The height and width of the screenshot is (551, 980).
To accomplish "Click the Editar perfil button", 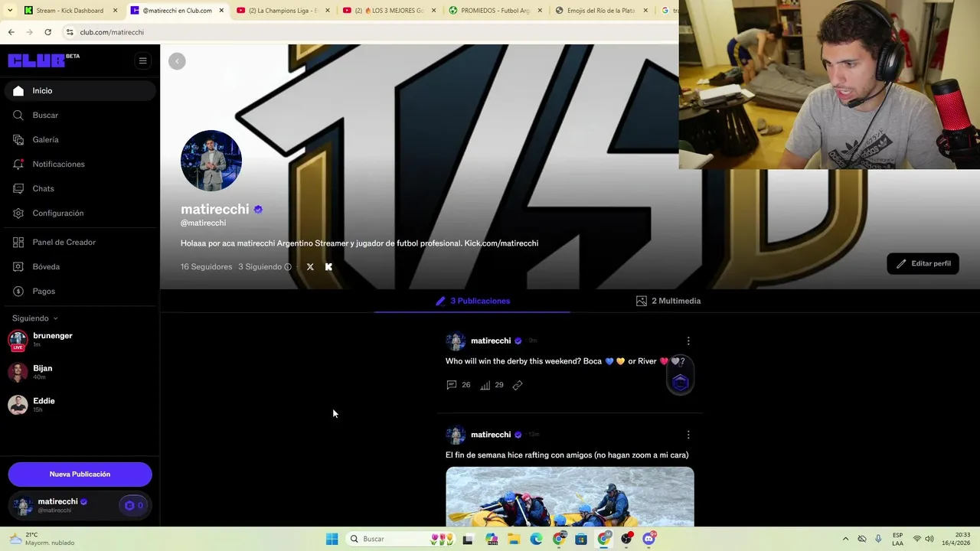I will coord(923,263).
